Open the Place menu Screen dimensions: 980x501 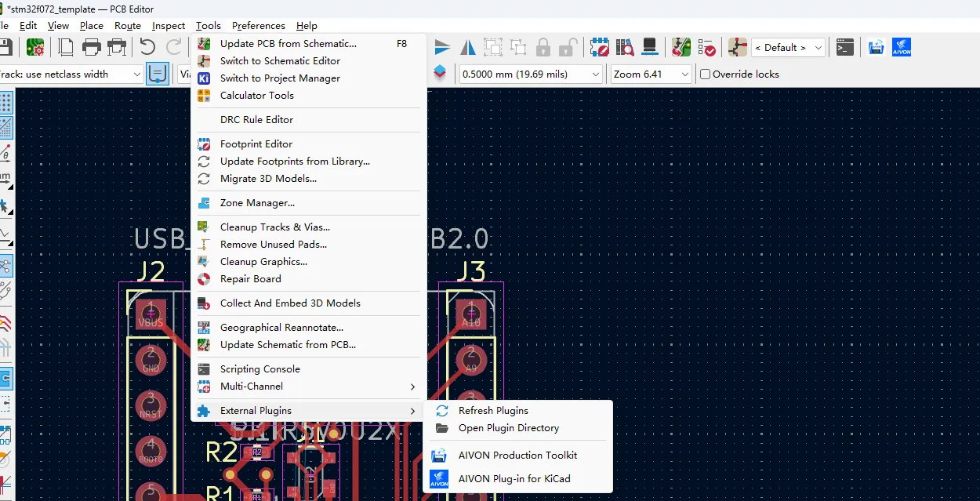click(x=91, y=25)
